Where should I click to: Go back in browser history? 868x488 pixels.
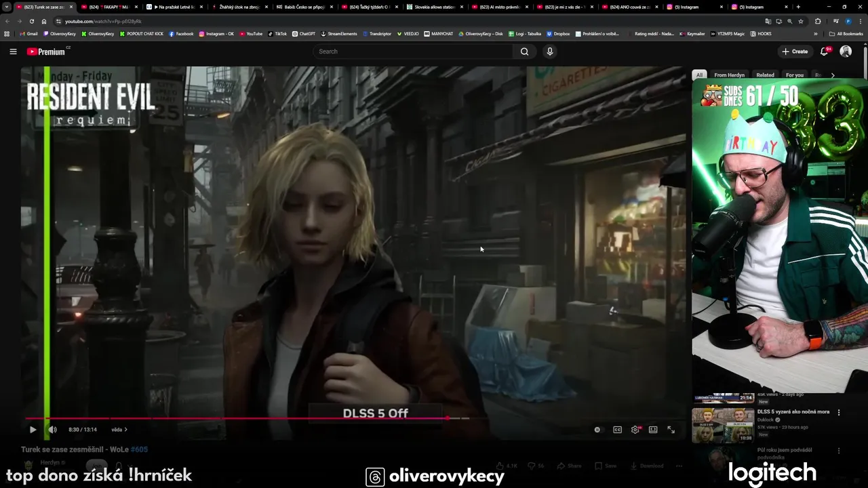pos(7,21)
